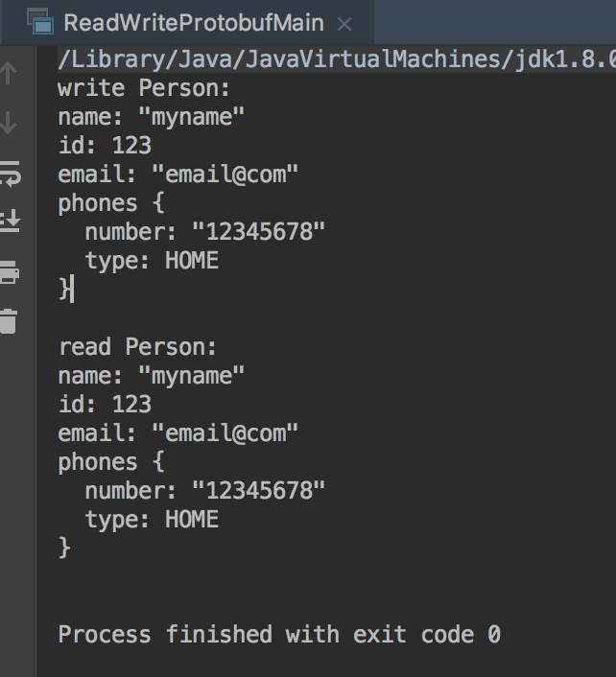Click the first "phones {" line
The height and width of the screenshot is (677, 616).
110,203
